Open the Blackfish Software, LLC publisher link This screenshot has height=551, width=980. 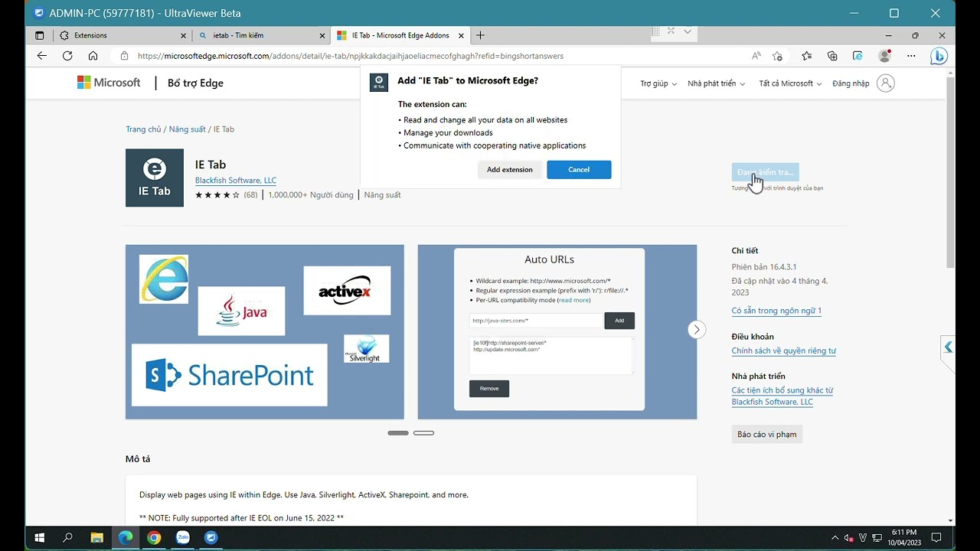[x=236, y=181]
